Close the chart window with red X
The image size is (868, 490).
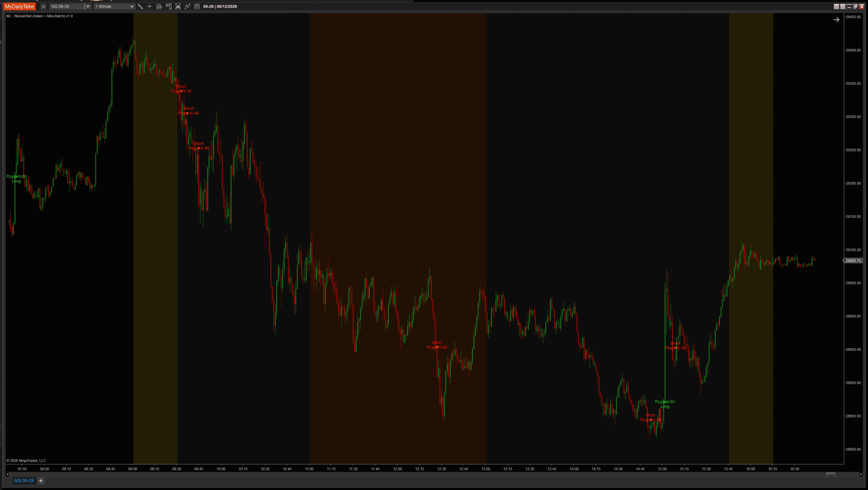862,6
